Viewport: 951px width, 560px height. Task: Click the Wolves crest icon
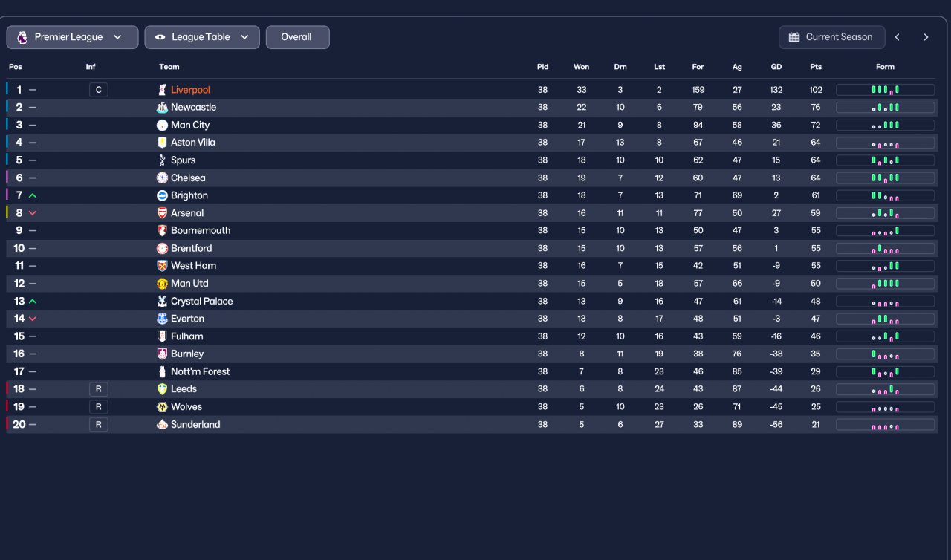coord(162,407)
